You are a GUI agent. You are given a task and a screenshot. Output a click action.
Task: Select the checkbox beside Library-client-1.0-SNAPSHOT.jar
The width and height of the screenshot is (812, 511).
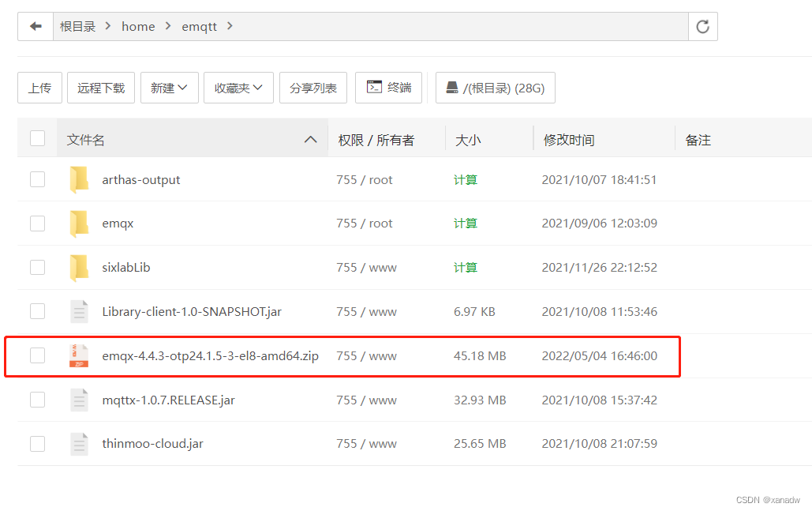coord(37,312)
